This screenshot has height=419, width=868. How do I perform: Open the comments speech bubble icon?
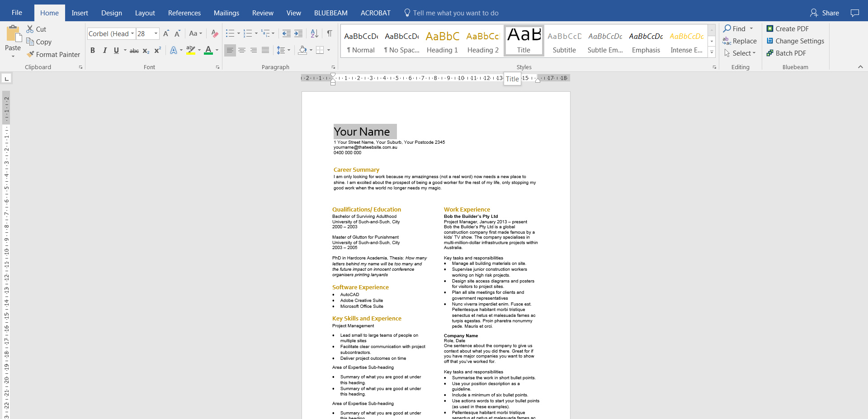855,13
